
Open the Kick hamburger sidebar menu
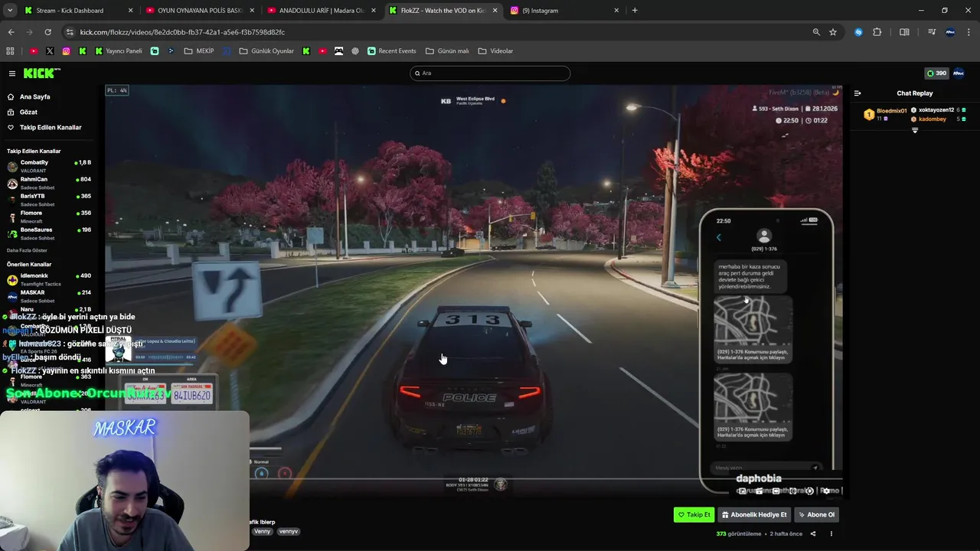(x=12, y=73)
